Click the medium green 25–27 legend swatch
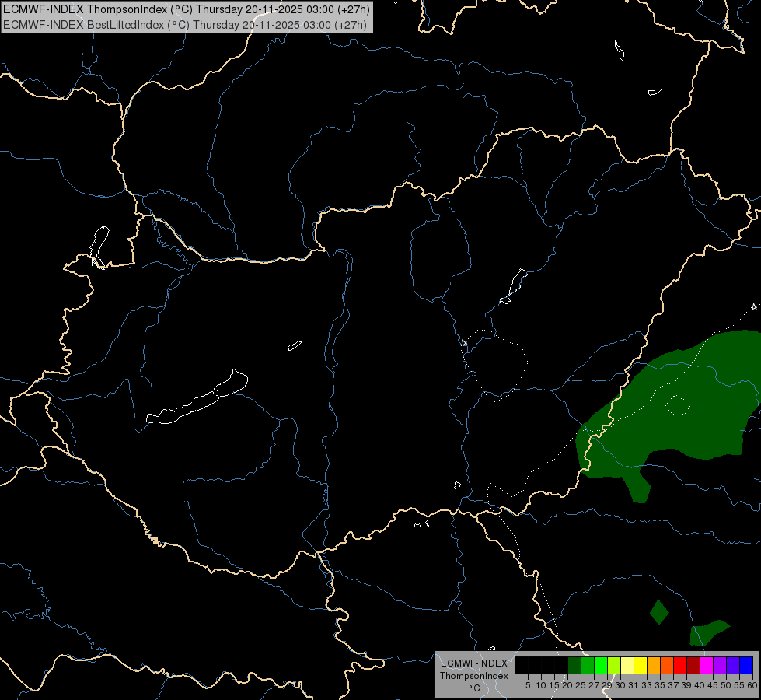The image size is (761, 700). tap(588, 665)
